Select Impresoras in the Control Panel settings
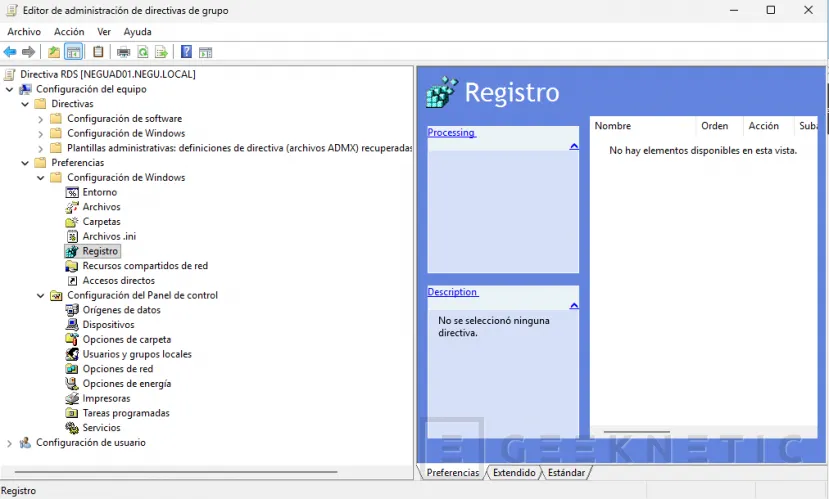 click(106, 398)
